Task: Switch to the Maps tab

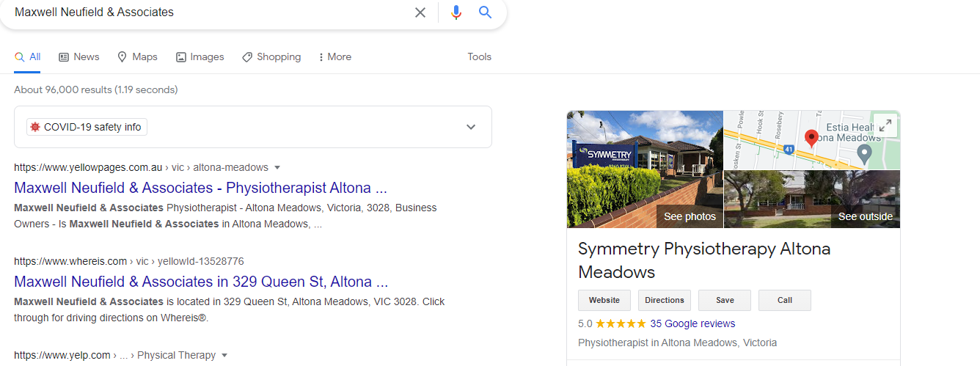Action: point(137,56)
